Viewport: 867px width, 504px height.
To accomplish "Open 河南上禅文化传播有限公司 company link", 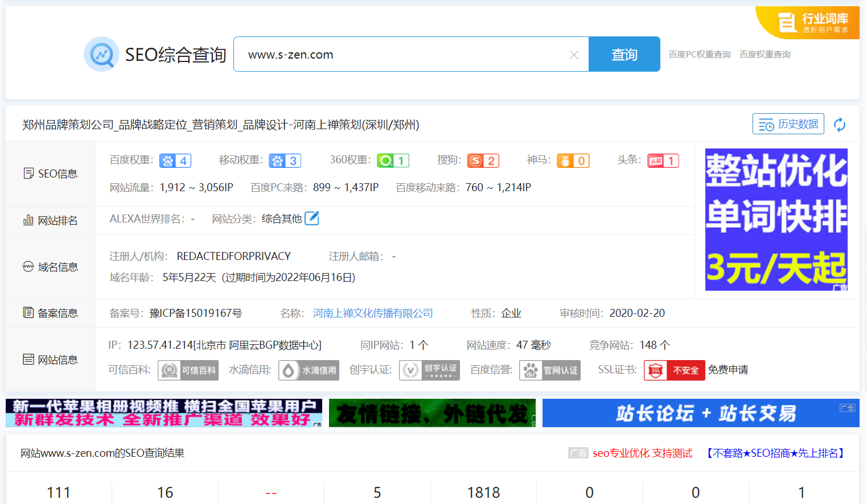I will pos(373,313).
